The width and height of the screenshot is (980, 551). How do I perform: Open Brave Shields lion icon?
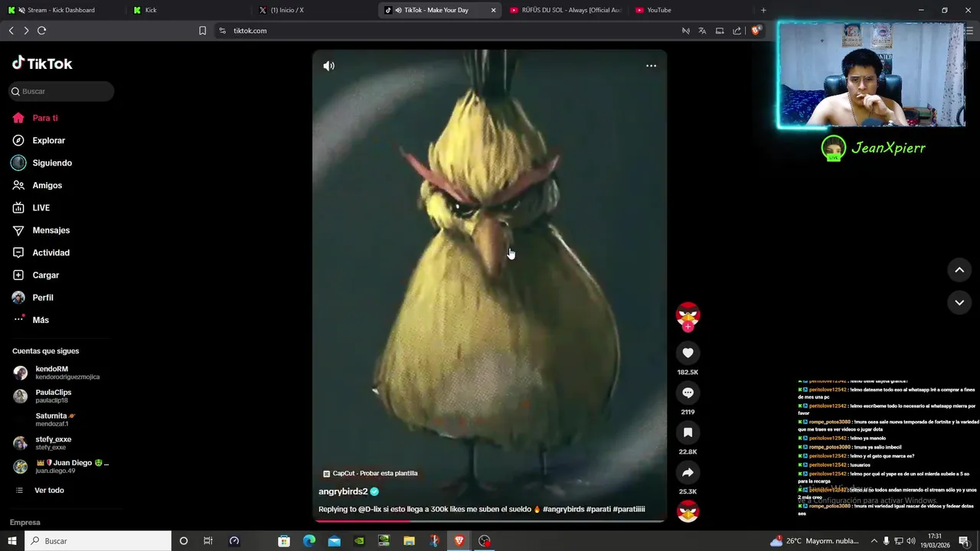[x=756, y=31]
